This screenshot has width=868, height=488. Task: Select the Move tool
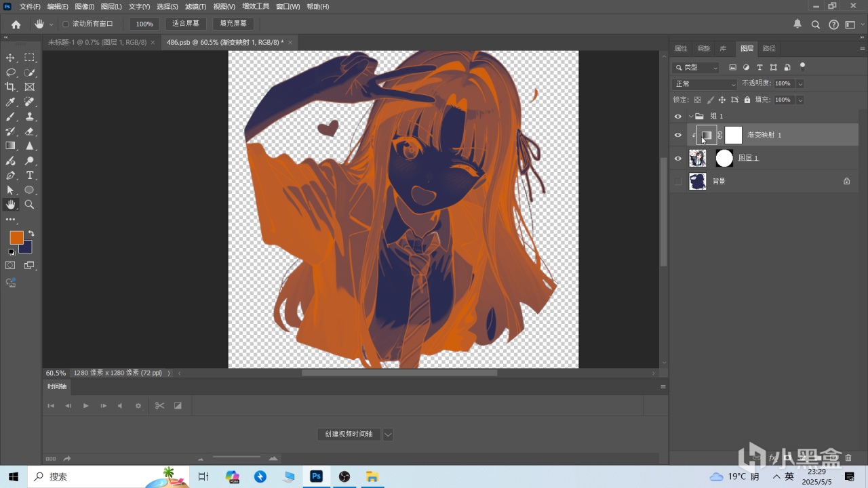pos(10,58)
